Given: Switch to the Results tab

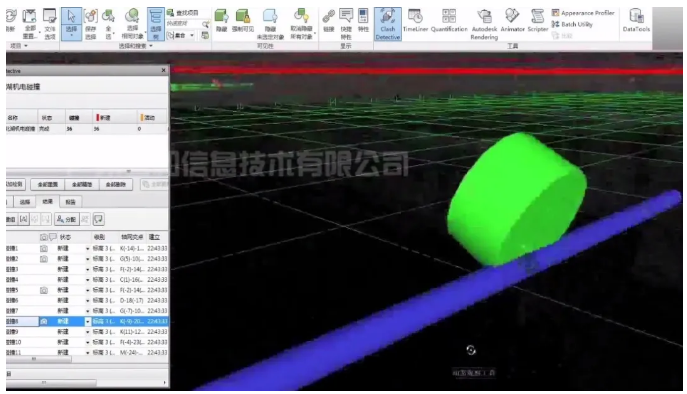Looking at the screenshot, I should 47,202.
